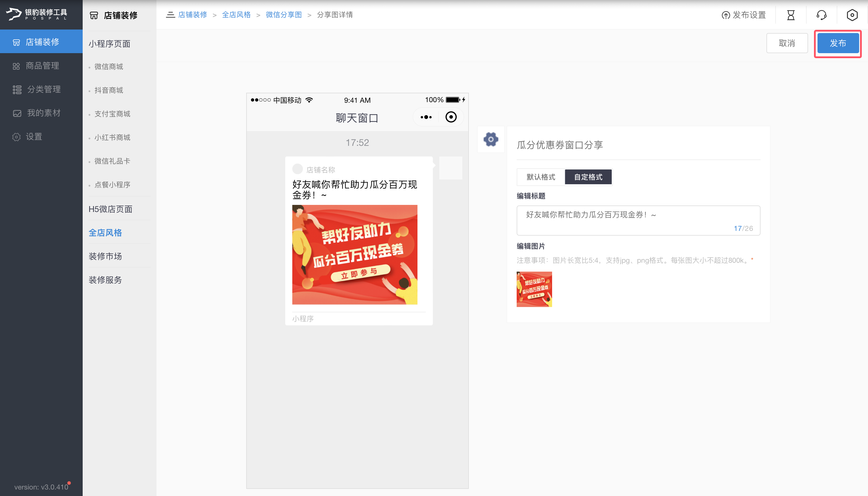Select 自定格式 format option
Screen dimensions: 868x496
click(588, 177)
